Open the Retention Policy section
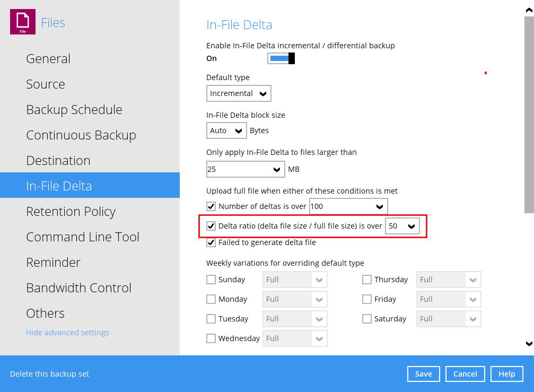The height and width of the screenshot is (392, 534). (x=71, y=211)
